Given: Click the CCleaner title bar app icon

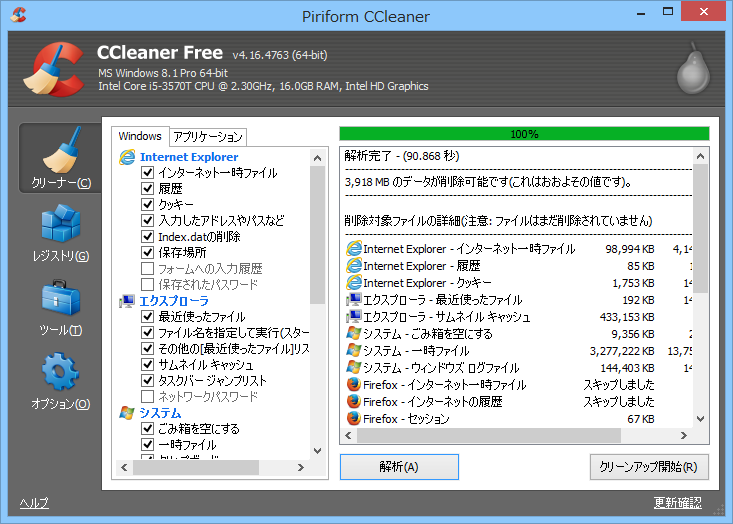Looking at the screenshot, I should 18,14.
